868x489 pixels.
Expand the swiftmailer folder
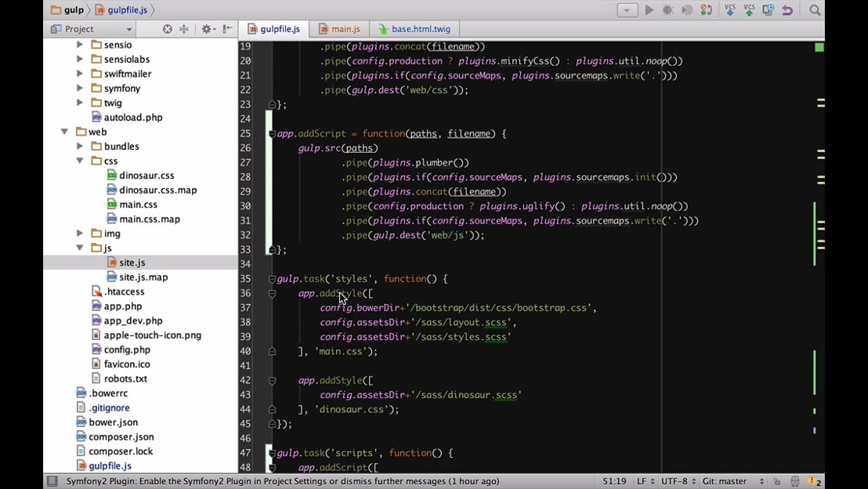tap(80, 73)
